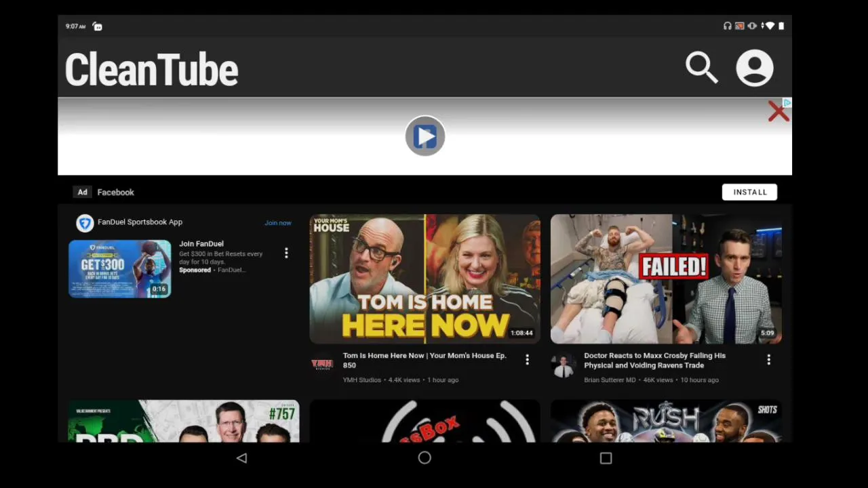This screenshot has height=488, width=868.
Task: Tap the battery status bar icon
Action: (x=781, y=26)
